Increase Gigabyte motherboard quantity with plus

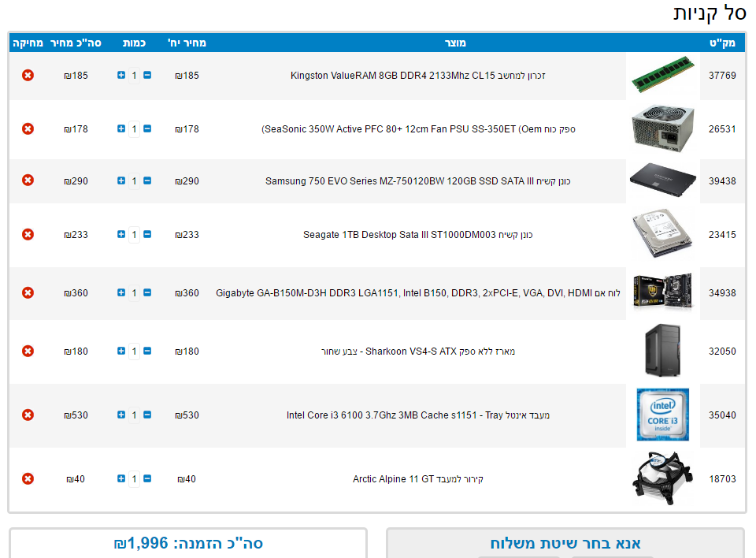[121, 292]
